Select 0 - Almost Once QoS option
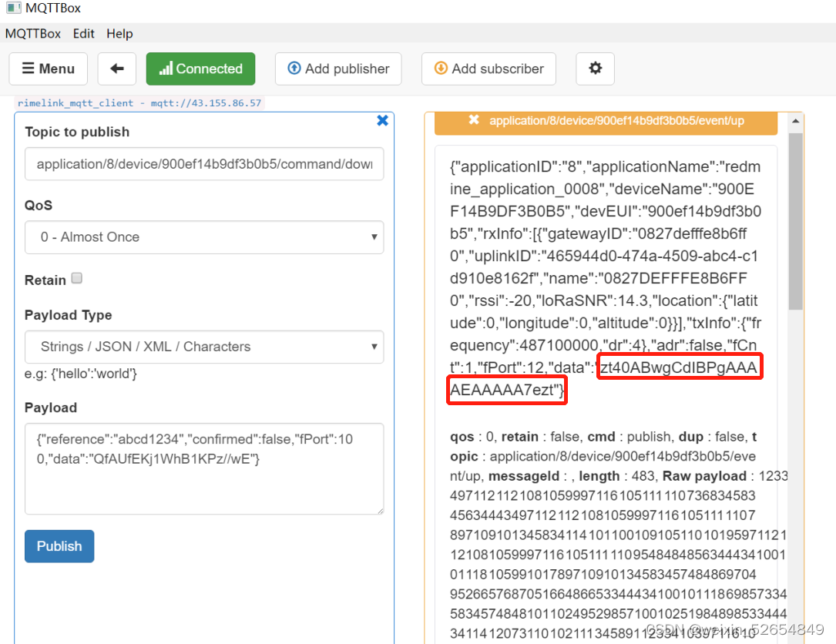 pyautogui.click(x=203, y=237)
